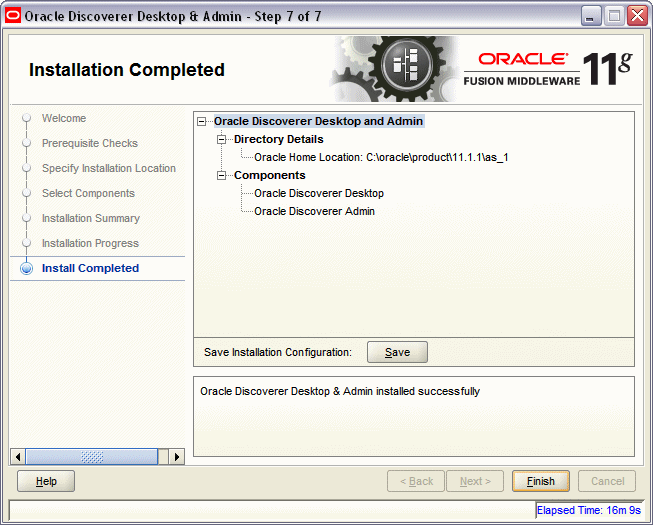653x525 pixels.
Task: Select Oracle Discoverer Desktop and Admin tree root
Action: (x=319, y=121)
